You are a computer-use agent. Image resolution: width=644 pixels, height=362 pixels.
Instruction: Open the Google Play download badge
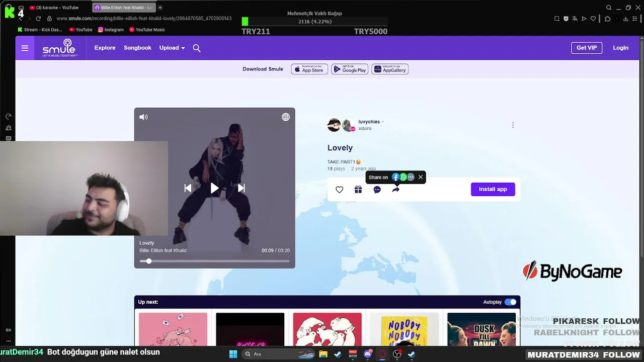coord(350,69)
